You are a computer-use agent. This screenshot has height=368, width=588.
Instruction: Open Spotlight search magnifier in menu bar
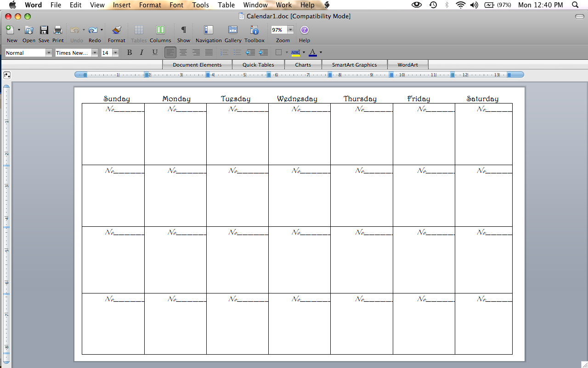(x=575, y=5)
